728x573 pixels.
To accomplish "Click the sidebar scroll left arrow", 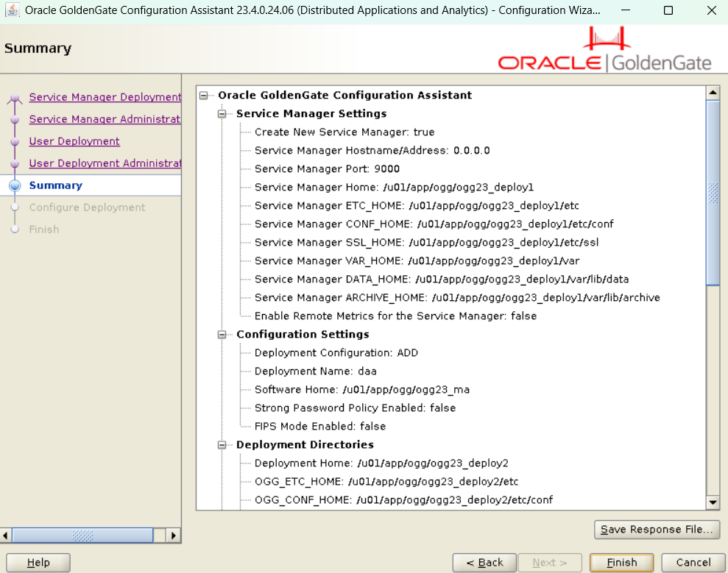I will point(6,535).
